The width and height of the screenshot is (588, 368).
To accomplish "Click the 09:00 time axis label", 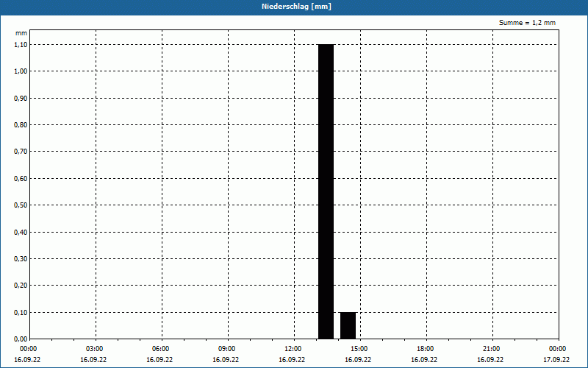I will pyautogui.click(x=226, y=349).
